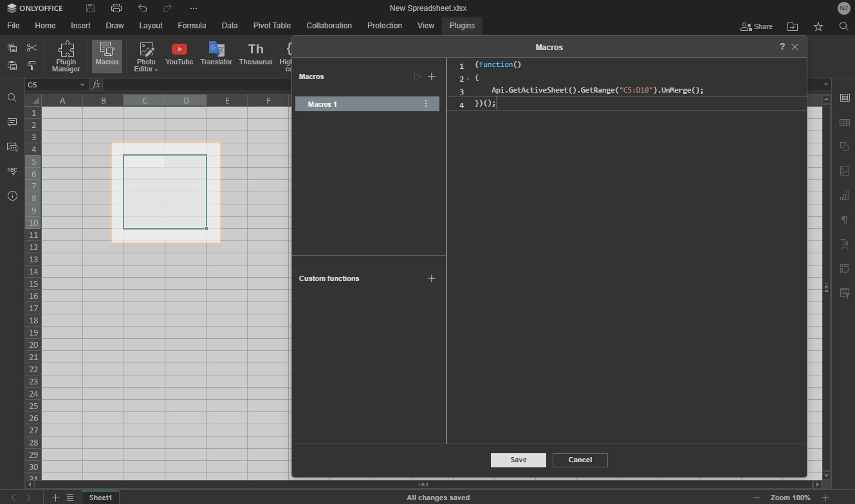Open the Chat panel in left sidebar

click(x=12, y=147)
